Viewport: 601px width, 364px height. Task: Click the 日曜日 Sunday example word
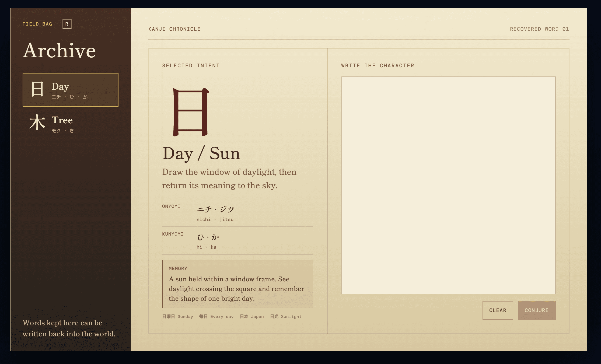(178, 317)
